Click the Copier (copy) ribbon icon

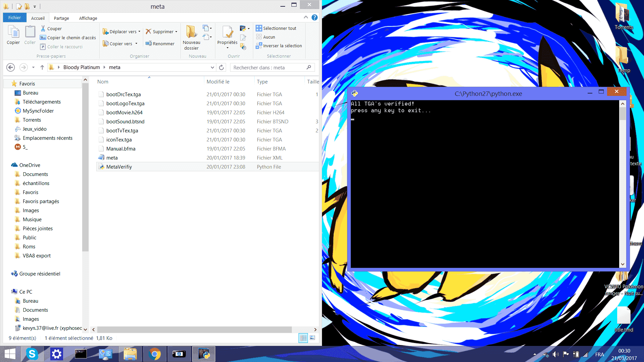click(13, 35)
